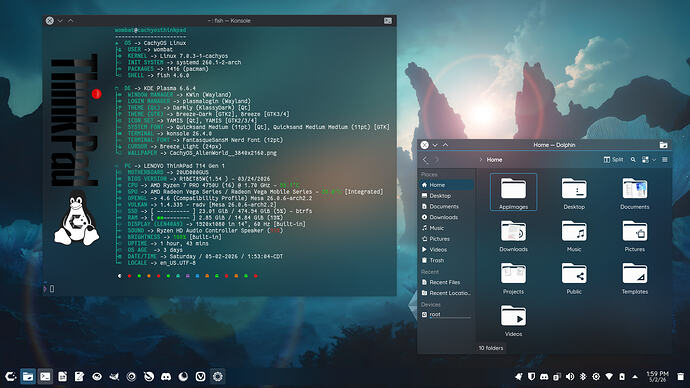
Task: Click the Bluetooth tray icon
Action: pos(583,377)
